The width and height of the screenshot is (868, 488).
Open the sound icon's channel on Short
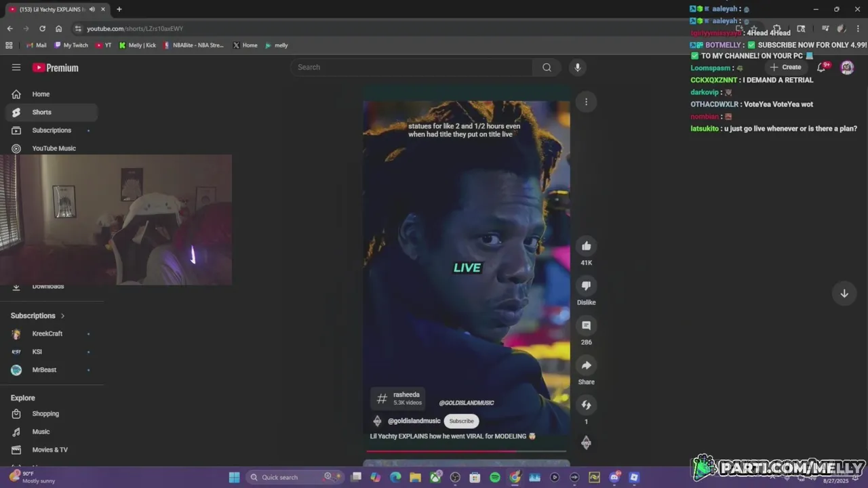[x=586, y=443]
